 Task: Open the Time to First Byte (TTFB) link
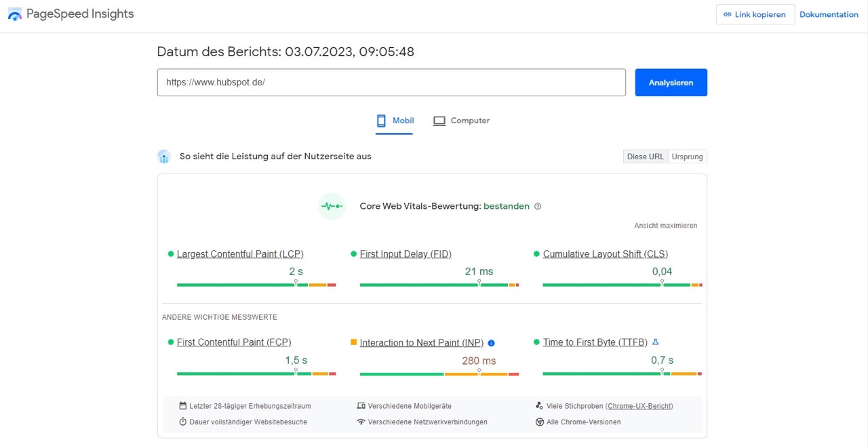click(x=595, y=342)
